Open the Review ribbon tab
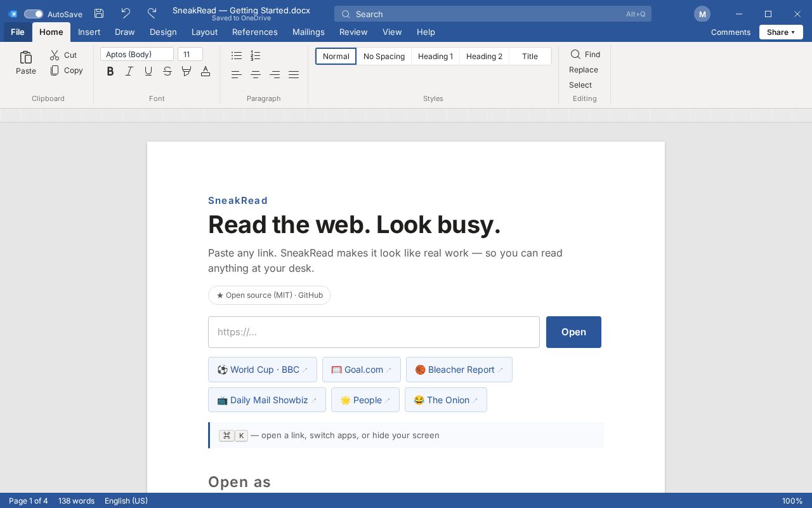812x508 pixels. click(x=353, y=32)
